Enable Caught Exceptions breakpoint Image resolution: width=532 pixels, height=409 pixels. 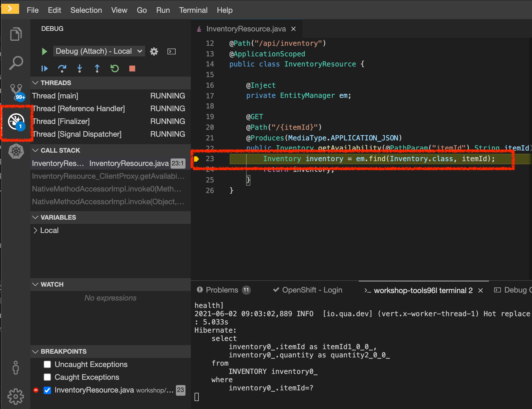[x=47, y=377]
